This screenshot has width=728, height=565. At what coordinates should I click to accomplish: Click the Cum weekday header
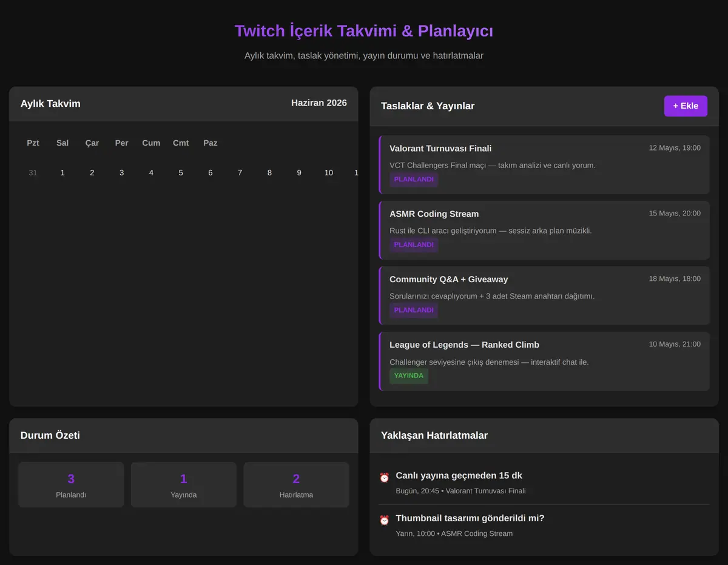151,143
